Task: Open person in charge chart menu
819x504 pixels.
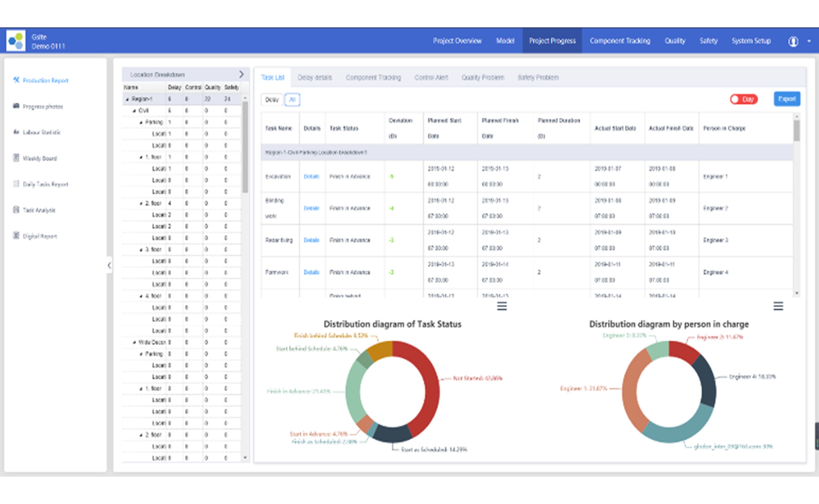Action: (778, 306)
